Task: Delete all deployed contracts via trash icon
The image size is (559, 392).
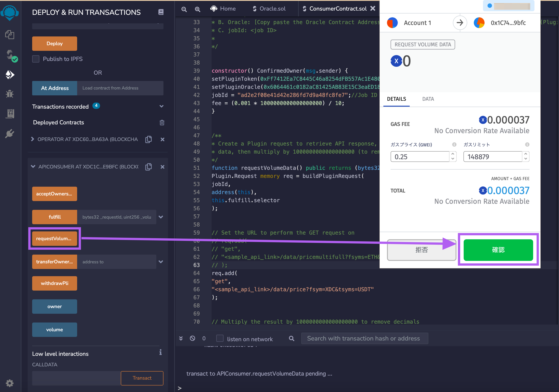Action: 162,123
